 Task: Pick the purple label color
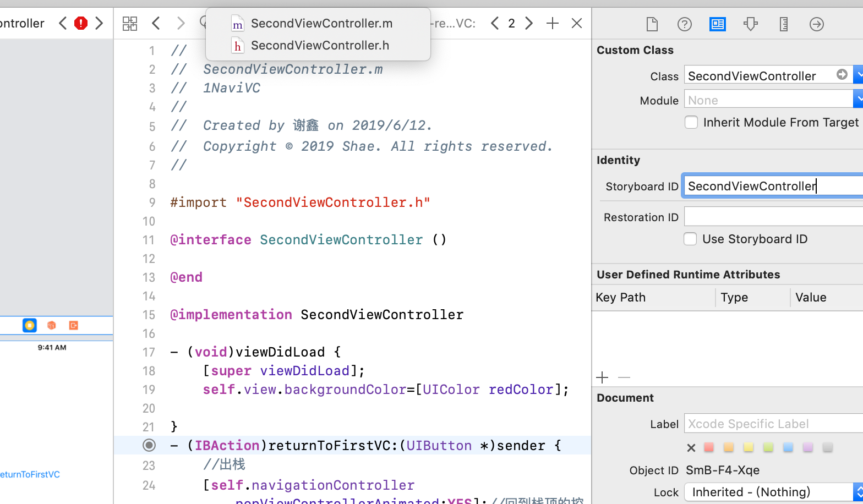pyautogui.click(x=808, y=447)
